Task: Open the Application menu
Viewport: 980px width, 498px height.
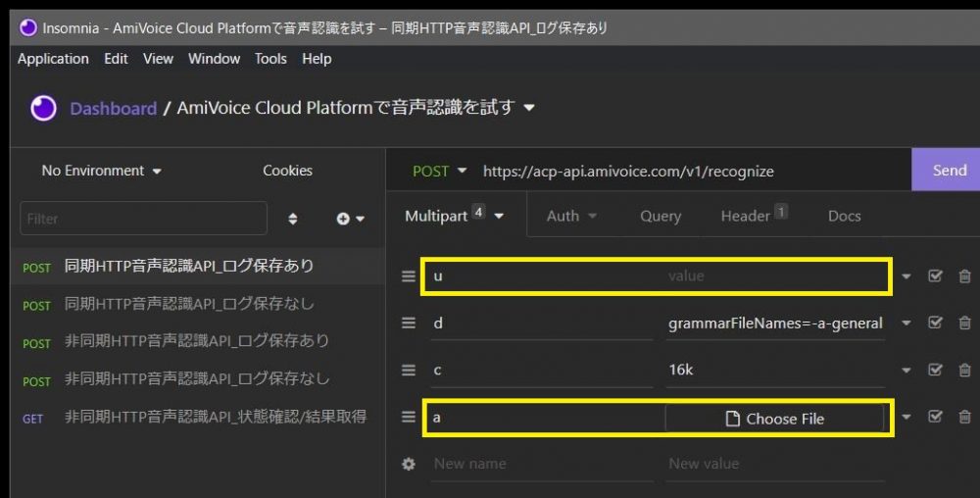Action: tap(53, 59)
